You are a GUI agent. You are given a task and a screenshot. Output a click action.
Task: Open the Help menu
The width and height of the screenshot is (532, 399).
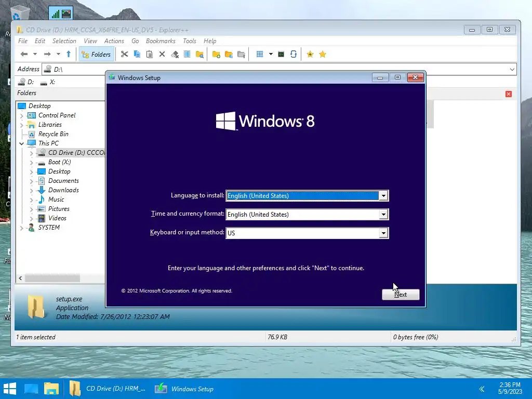(210, 41)
